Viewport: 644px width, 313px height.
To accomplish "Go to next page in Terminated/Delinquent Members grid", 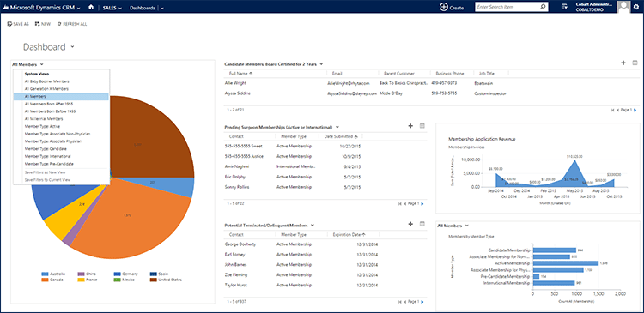I will (x=422, y=302).
